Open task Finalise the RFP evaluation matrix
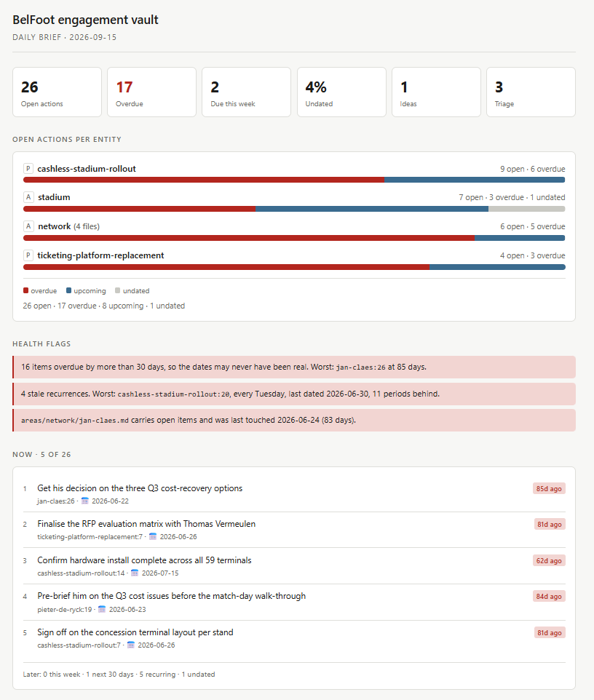This screenshot has width=594, height=700. [146, 524]
